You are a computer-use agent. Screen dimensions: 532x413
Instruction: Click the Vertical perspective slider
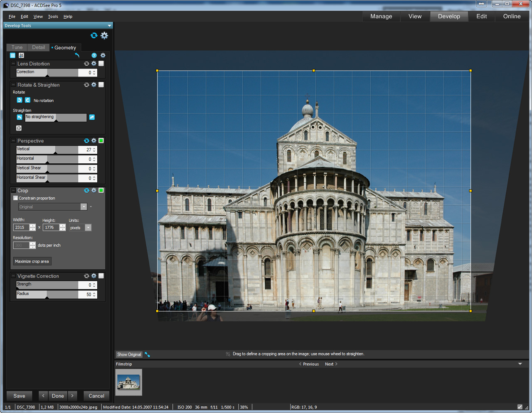(47, 150)
